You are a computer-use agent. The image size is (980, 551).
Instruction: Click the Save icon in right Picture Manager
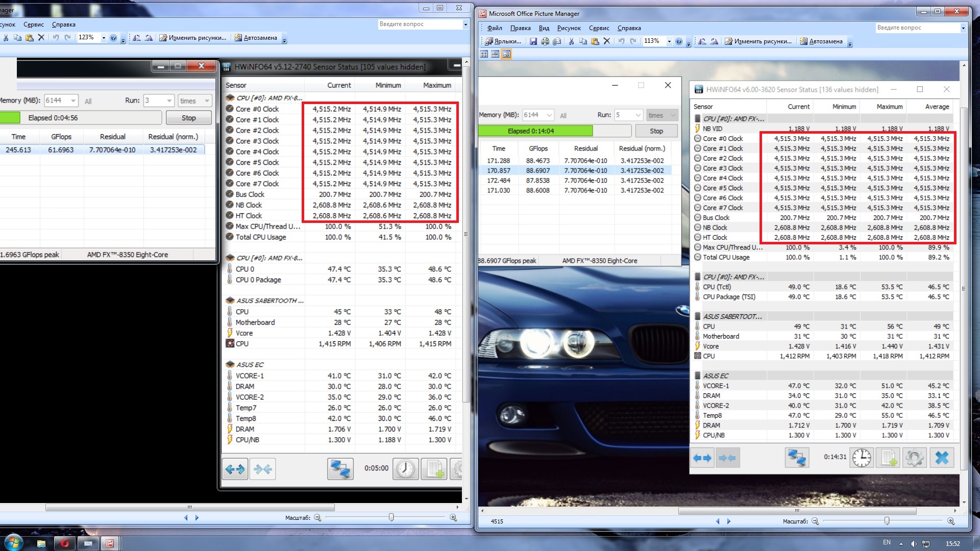(x=533, y=41)
